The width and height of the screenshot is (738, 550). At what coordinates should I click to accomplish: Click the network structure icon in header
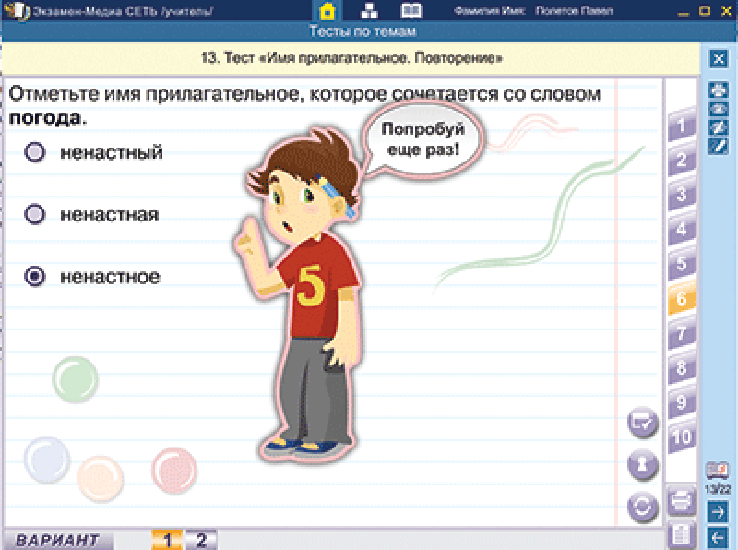point(369,12)
